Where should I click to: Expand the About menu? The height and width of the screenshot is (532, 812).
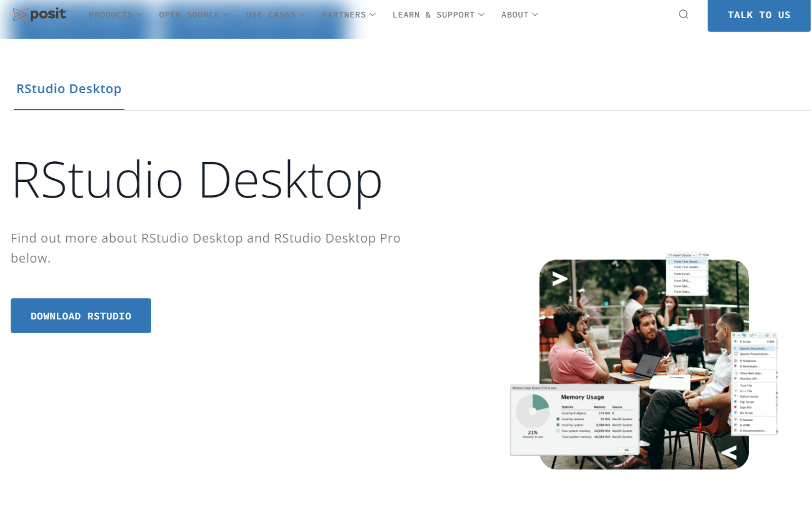[520, 14]
